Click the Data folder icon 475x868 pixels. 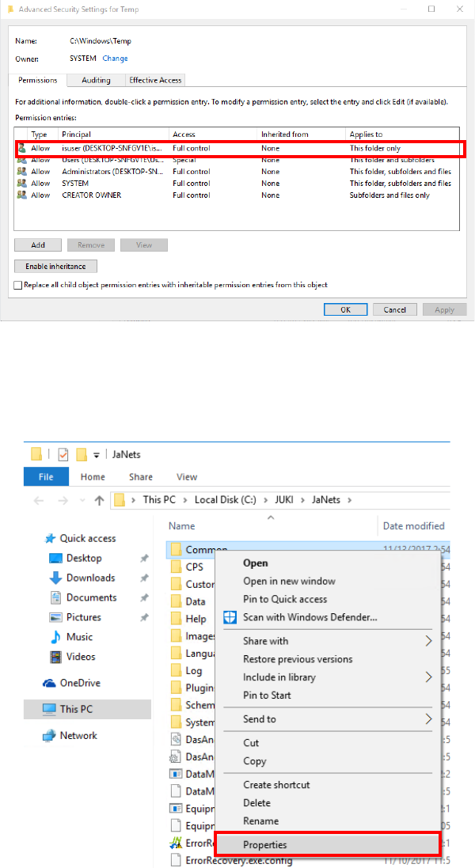[176, 601]
